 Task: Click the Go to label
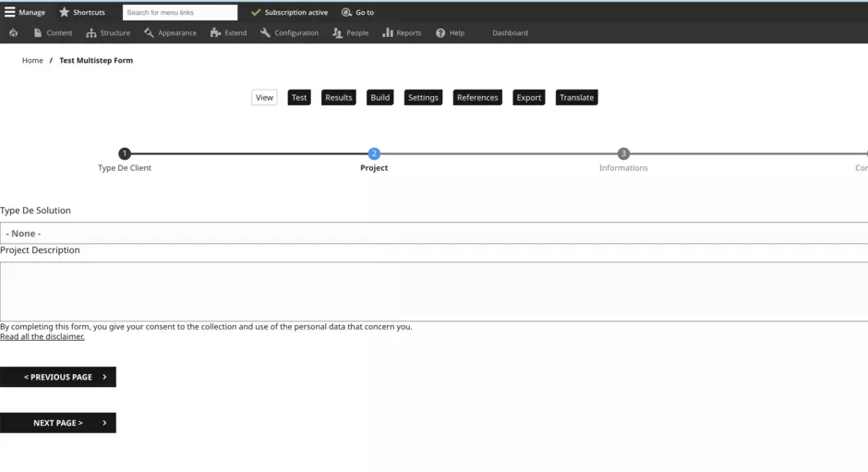(365, 12)
